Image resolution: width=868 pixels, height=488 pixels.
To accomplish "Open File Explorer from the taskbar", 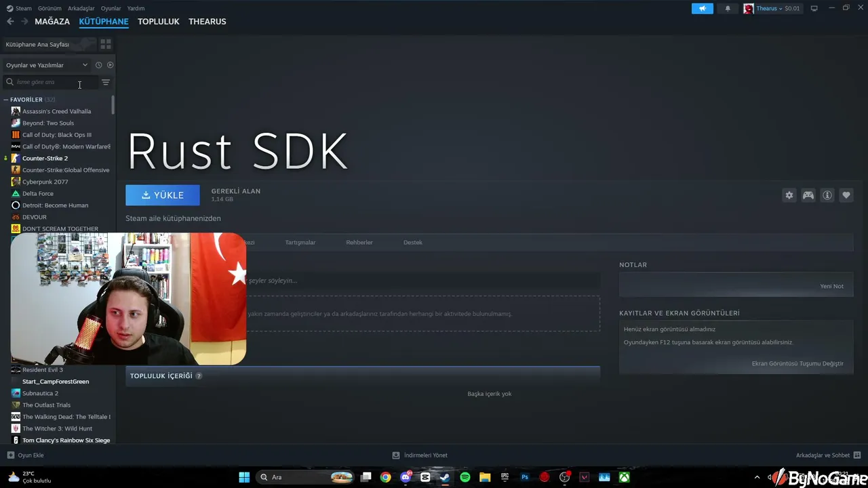I will (485, 477).
